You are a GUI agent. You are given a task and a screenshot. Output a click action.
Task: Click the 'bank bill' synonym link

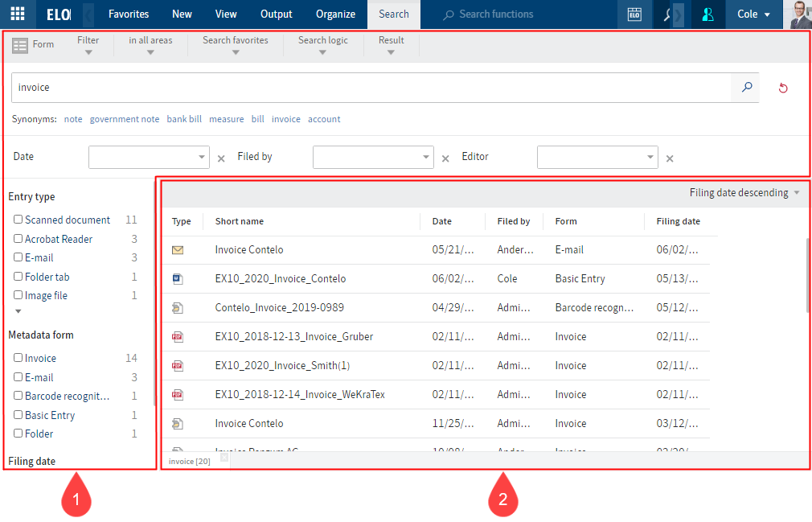click(x=184, y=119)
